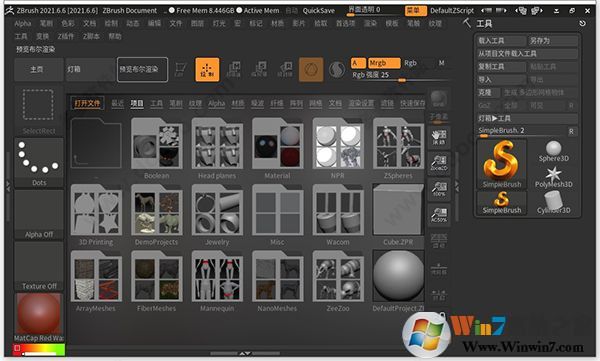Expand the left tray divider arrows

[8, 187]
